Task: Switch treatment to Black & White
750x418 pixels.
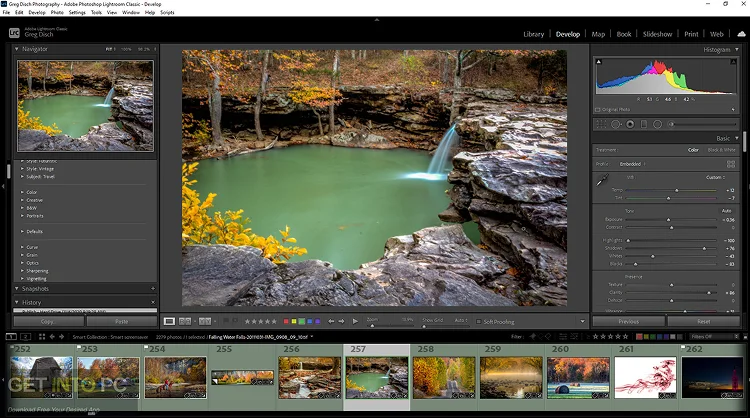Action: 721,150
